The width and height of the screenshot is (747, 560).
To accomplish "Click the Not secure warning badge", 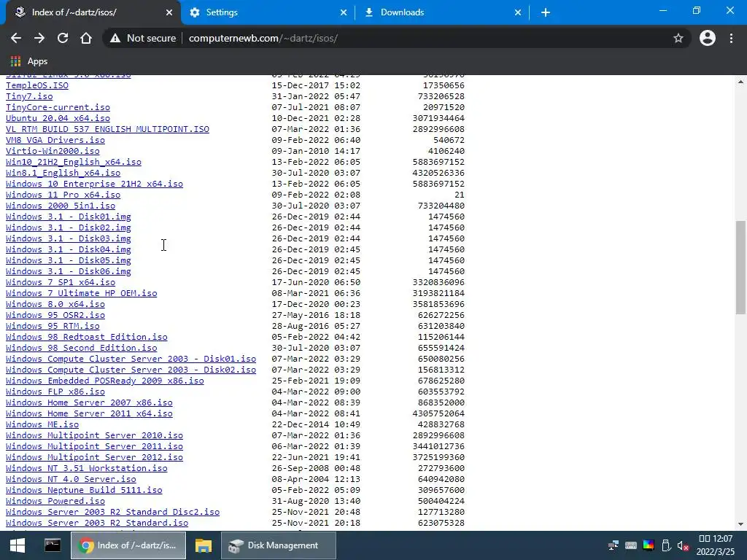I will pos(143,38).
